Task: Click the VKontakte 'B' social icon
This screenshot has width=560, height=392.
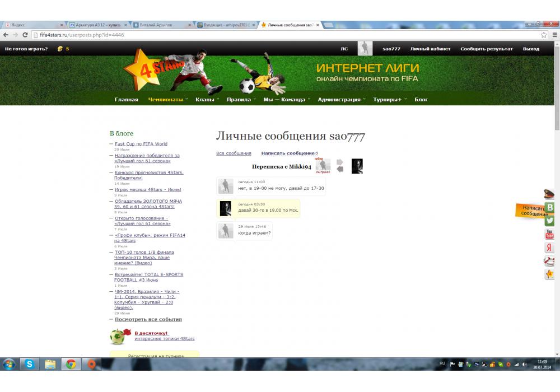Action: (550, 207)
